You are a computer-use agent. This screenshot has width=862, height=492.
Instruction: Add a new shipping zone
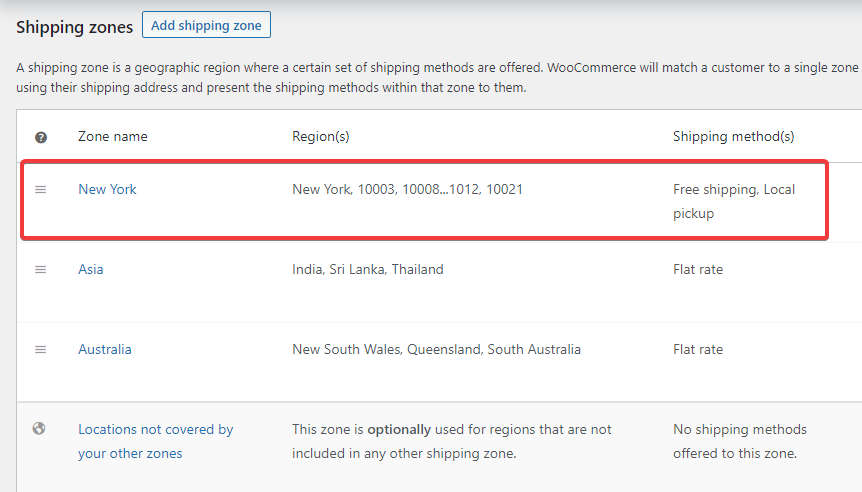pyautogui.click(x=206, y=25)
